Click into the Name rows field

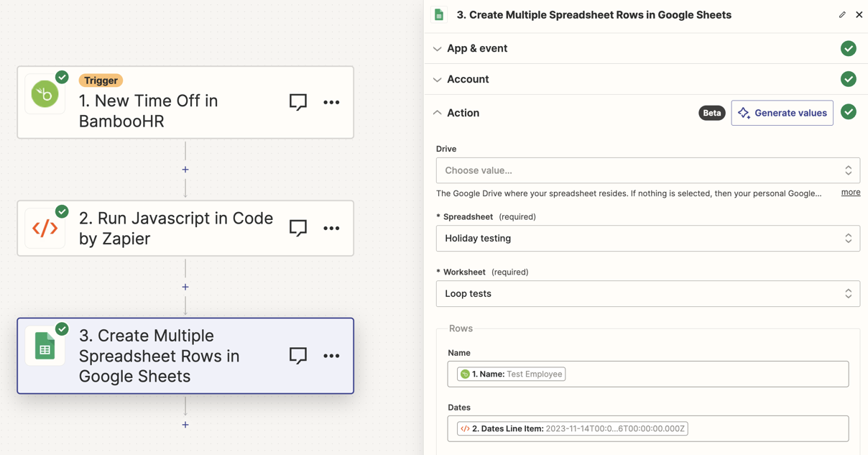(648, 374)
